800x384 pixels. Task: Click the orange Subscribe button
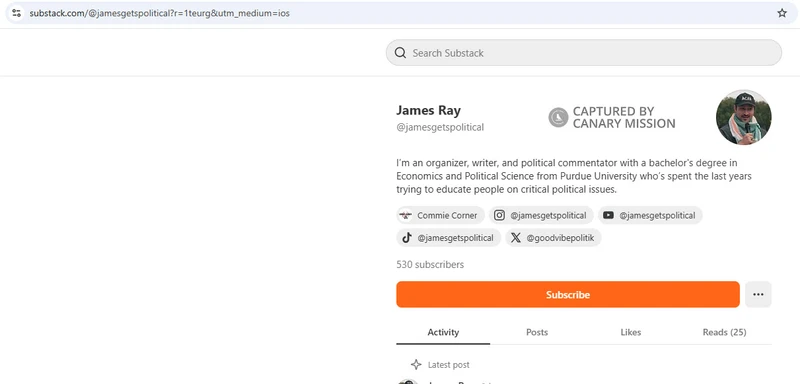point(568,295)
